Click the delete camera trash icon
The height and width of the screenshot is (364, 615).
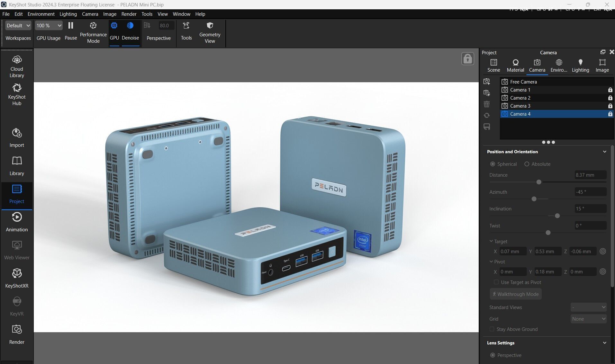487,104
